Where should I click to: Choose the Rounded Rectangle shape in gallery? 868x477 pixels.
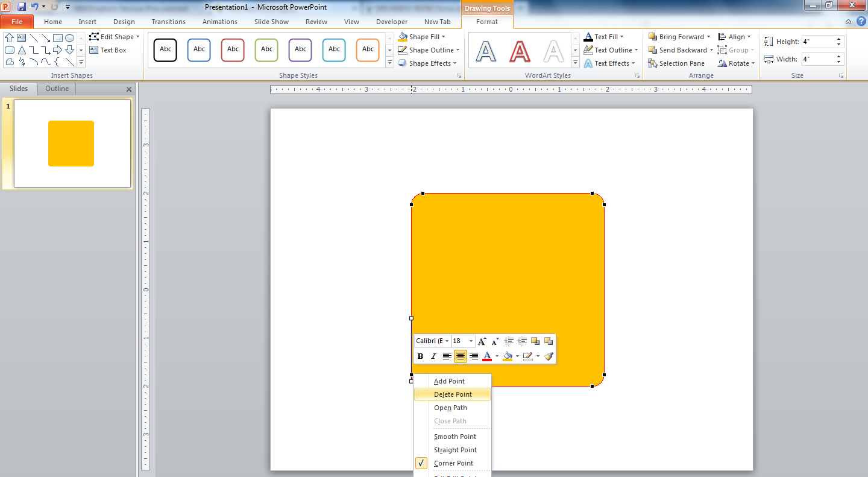coord(10,50)
